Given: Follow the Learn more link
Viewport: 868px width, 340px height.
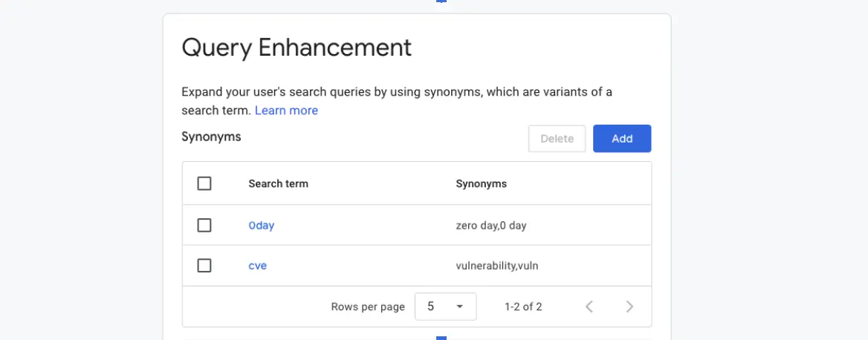Looking at the screenshot, I should pyautogui.click(x=286, y=111).
